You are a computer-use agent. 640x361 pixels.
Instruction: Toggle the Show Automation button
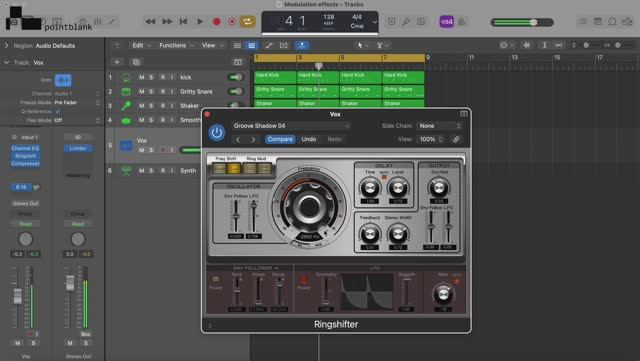268,45
